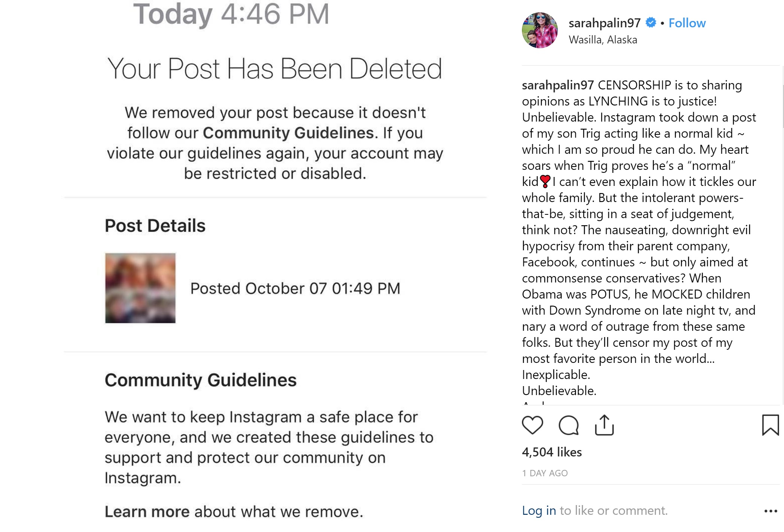View the Wasilla, Alaska location page
Image resolution: width=784 pixels, height=532 pixels.
click(603, 40)
